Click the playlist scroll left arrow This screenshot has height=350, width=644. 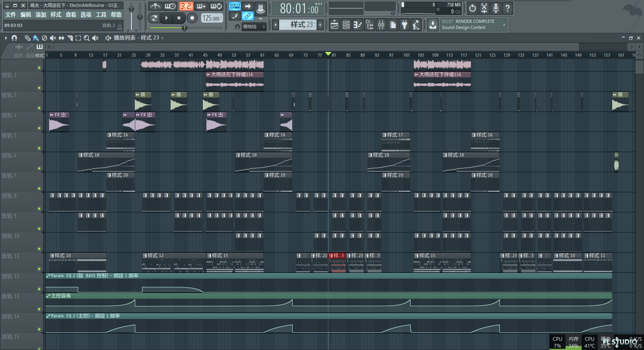(x=50, y=47)
